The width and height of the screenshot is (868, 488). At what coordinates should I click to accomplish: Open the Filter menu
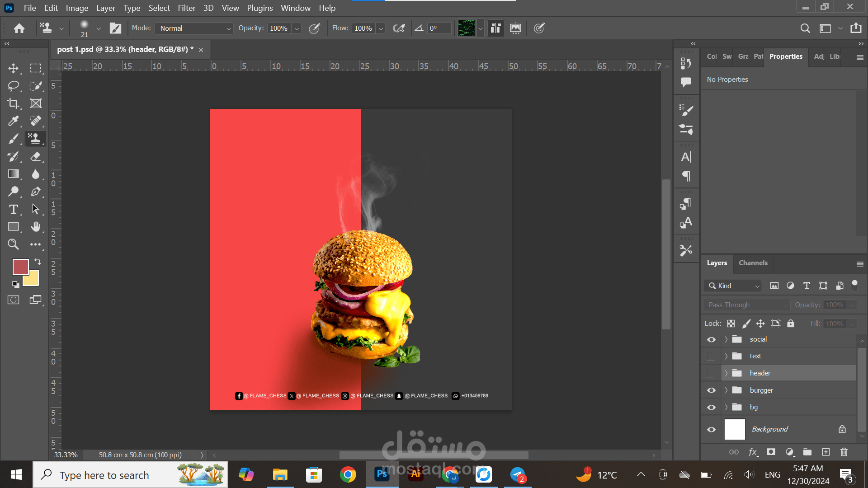(186, 8)
